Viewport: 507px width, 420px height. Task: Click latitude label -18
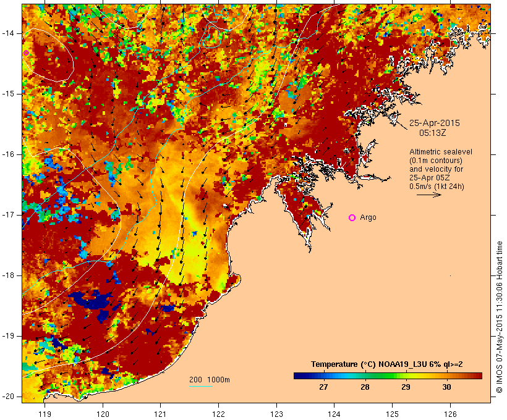point(8,275)
